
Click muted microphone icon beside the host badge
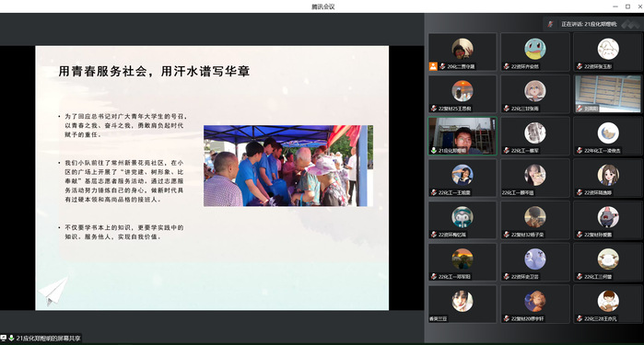coord(442,66)
